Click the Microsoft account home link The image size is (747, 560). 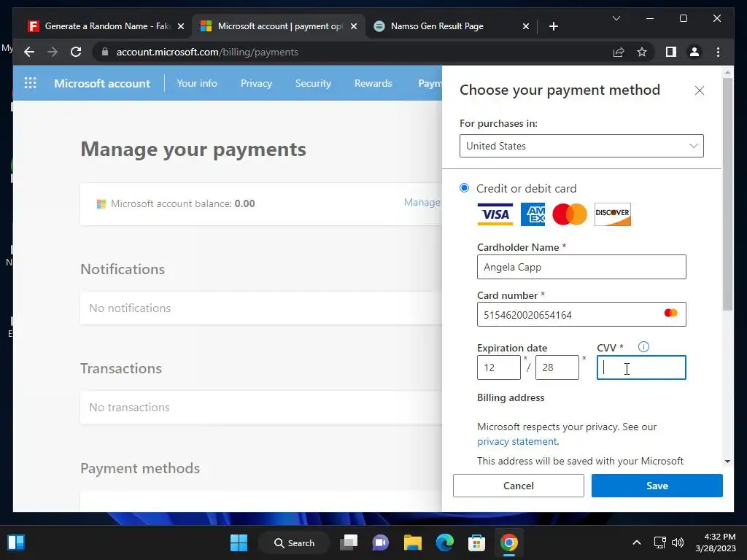(102, 83)
